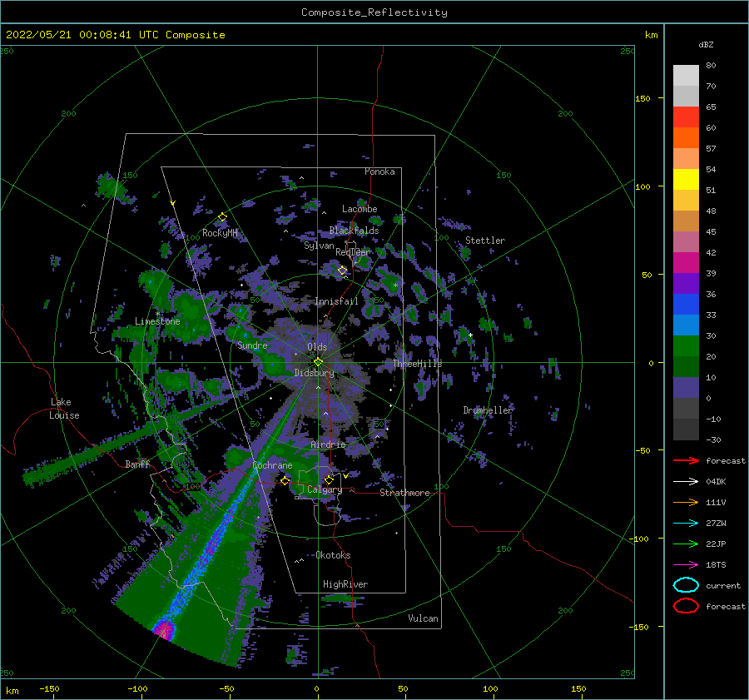Pick the lightest gray top swatch in dBZ scale
749x700 pixels.
pyautogui.click(x=686, y=76)
